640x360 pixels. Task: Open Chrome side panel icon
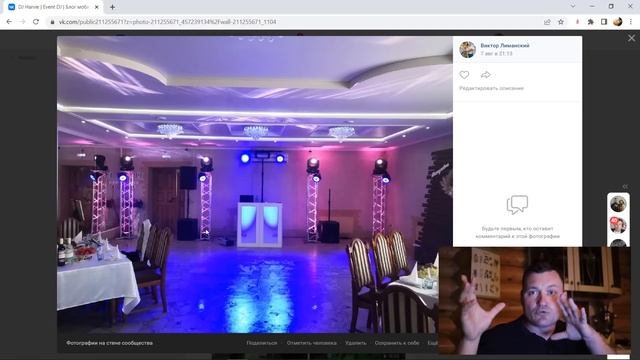tap(604, 22)
